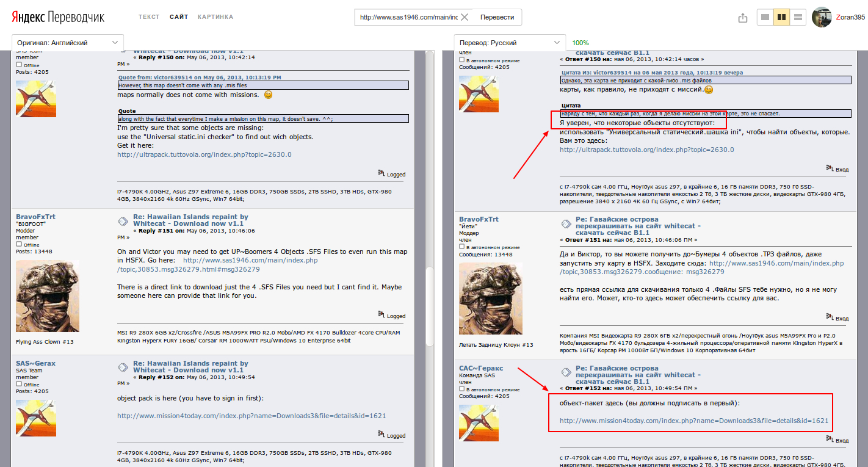
Task: Click status icon under САС~Геракс name
Action: pyautogui.click(x=461, y=389)
